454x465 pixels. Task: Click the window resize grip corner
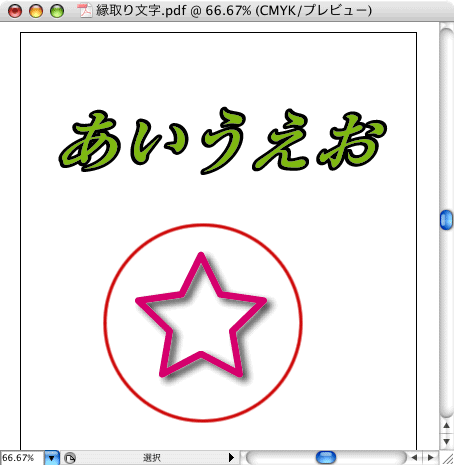tap(448, 458)
